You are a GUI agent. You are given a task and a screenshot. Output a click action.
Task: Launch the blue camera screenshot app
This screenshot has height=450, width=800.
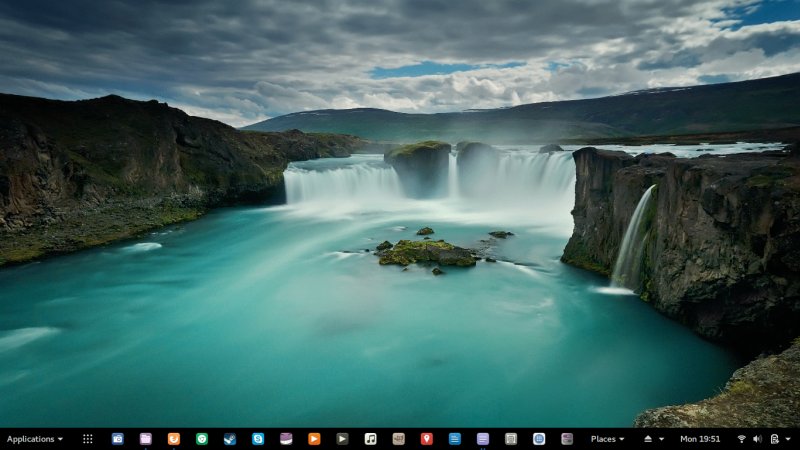point(118,439)
